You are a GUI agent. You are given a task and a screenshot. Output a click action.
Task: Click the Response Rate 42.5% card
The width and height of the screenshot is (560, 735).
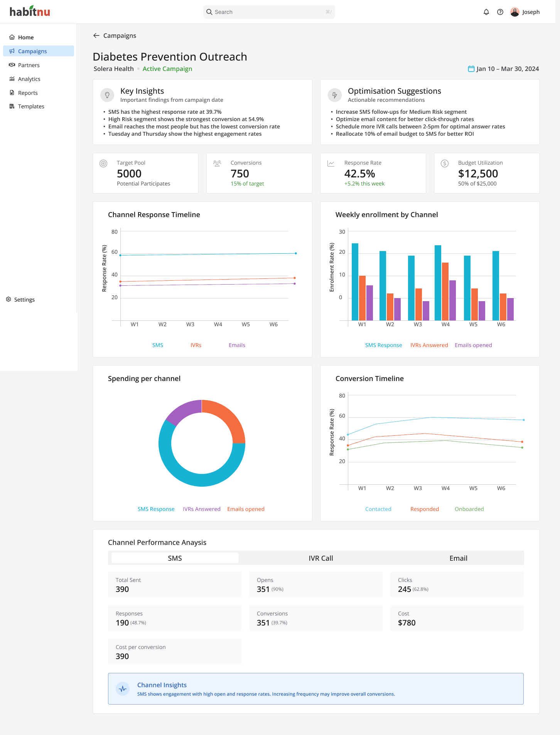pyautogui.click(x=373, y=173)
